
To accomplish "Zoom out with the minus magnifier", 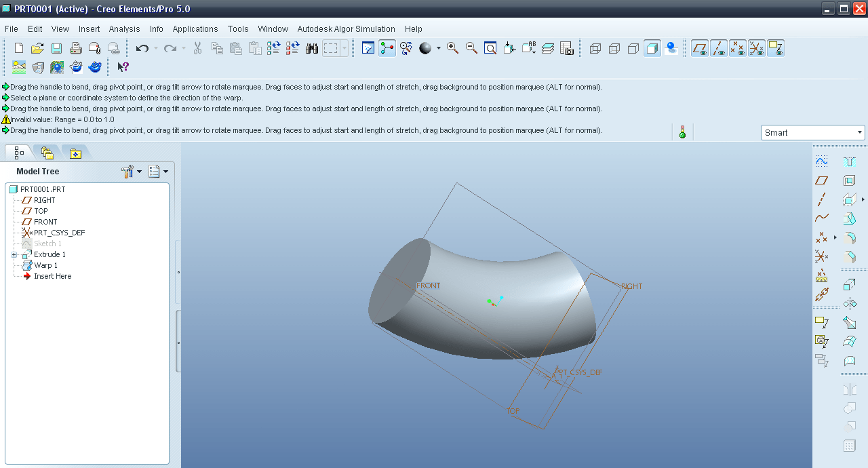I will coord(471,48).
